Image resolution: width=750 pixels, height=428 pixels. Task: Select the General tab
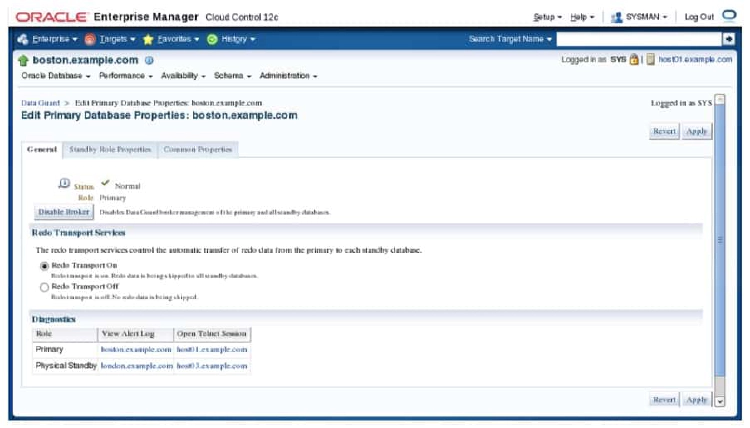point(42,150)
